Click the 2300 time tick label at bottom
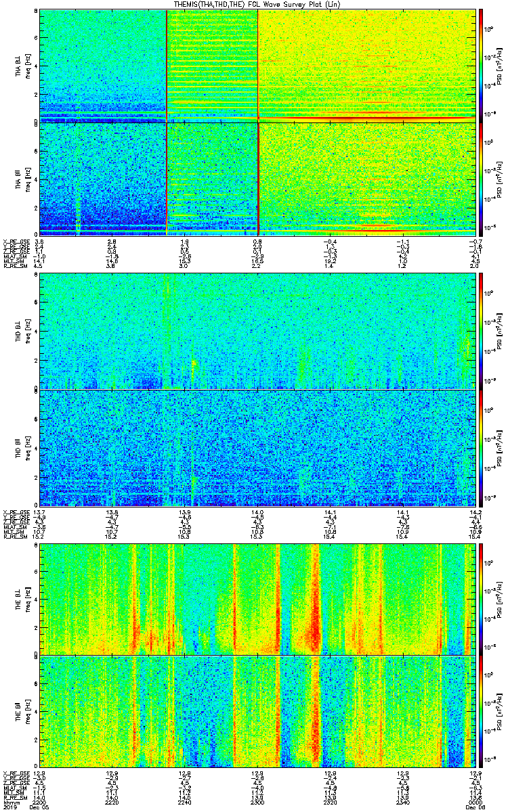The width and height of the screenshot is (508, 812). 257,803
